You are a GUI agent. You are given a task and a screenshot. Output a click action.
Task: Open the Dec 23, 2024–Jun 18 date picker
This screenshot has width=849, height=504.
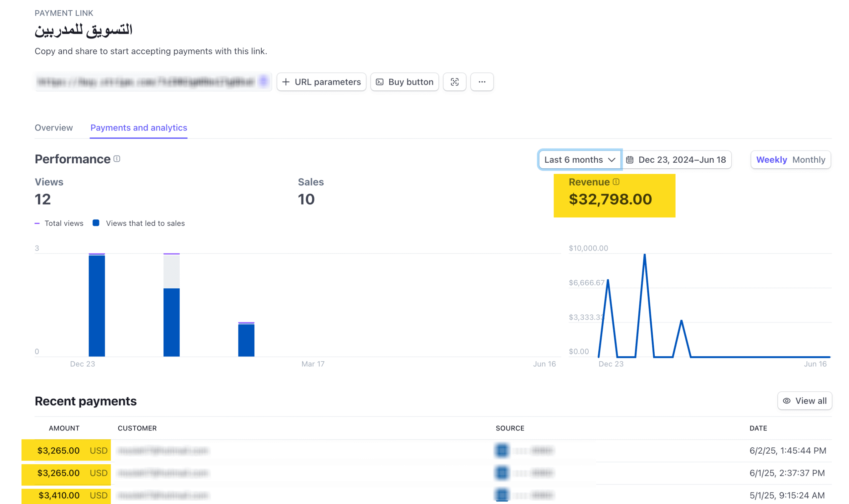pyautogui.click(x=682, y=160)
